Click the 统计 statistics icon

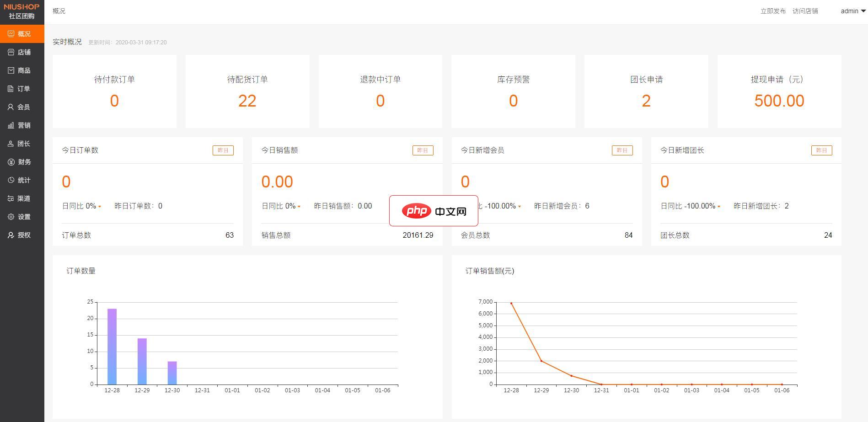click(21, 180)
